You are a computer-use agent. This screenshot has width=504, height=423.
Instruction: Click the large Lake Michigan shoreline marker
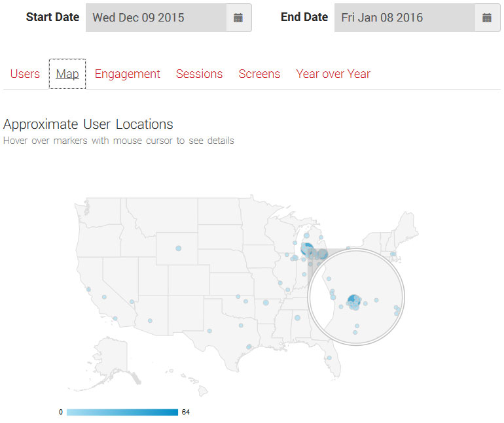click(306, 248)
